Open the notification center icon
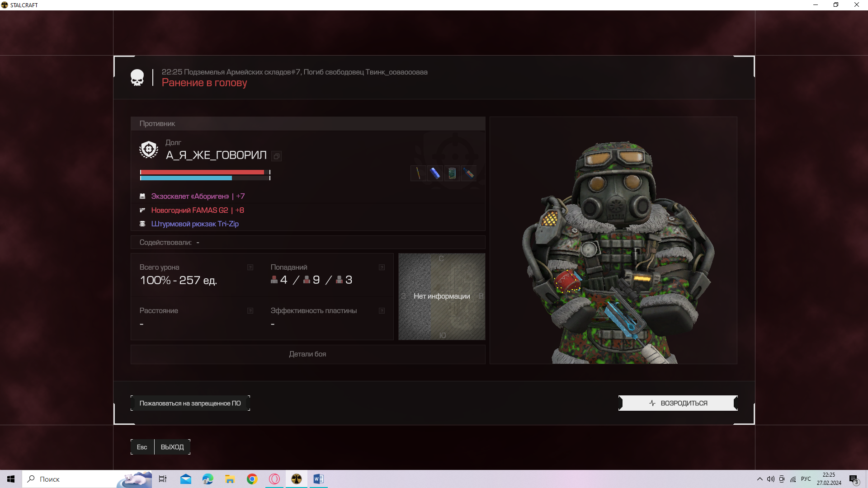 pyautogui.click(x=854, y=479)
